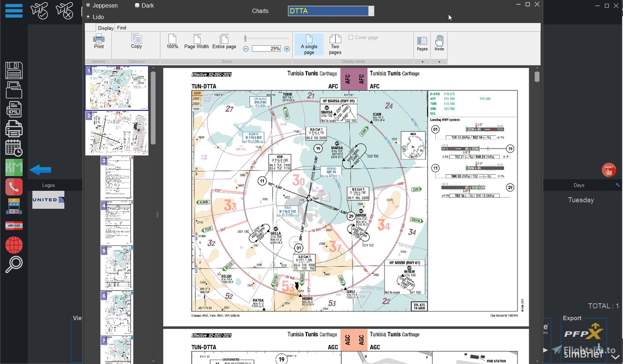The image size is (623, 364).
Task: Click the chevron expander at bottom right
Action: [x=615, y=356]
